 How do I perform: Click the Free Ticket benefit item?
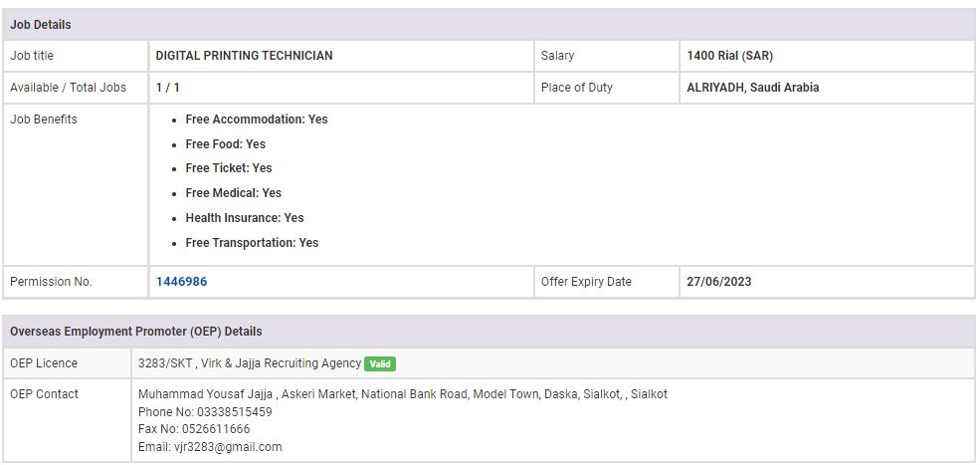click(228, 168)
